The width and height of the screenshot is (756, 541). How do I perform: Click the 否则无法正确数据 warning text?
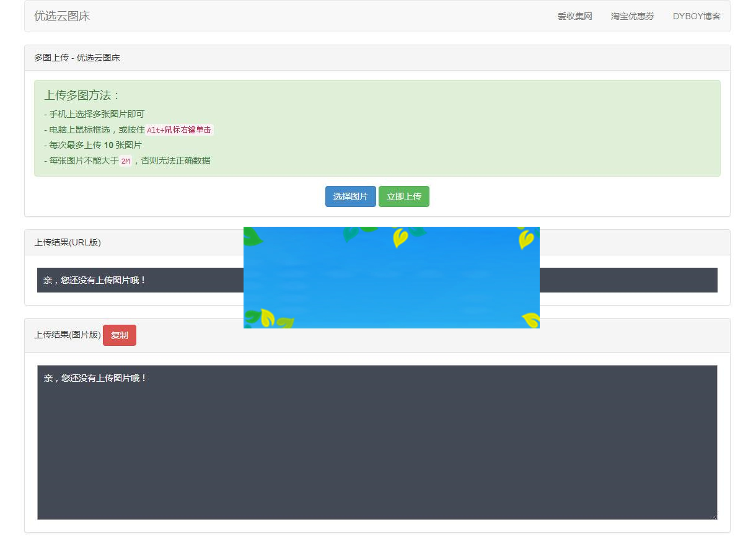pos(175,161)
